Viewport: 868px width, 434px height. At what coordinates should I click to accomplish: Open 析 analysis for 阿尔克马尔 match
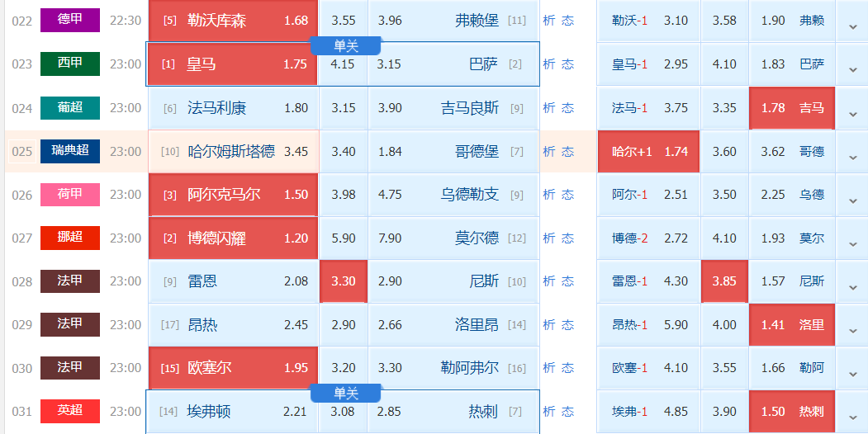(549, 195)
